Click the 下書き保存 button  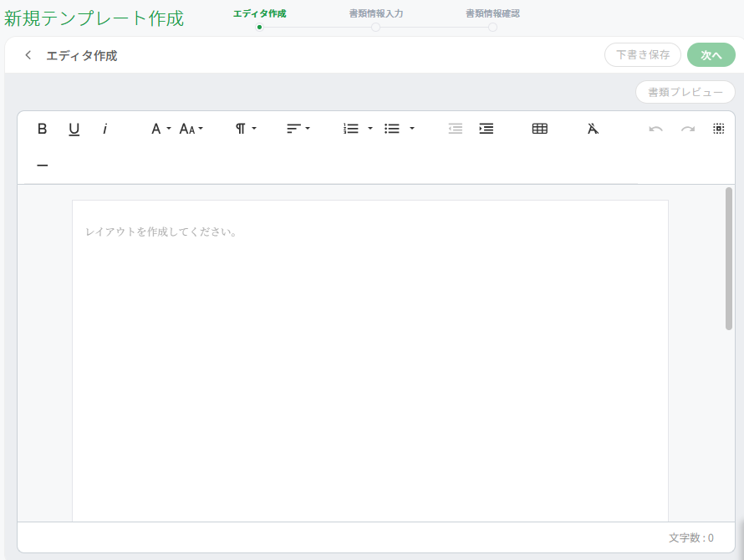(643, 54)
